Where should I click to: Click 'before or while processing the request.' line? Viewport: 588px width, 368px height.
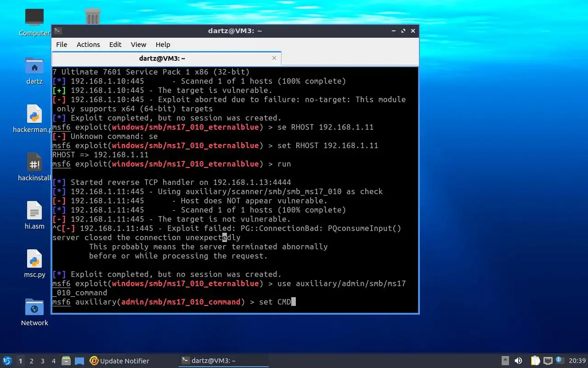point(179,256)
